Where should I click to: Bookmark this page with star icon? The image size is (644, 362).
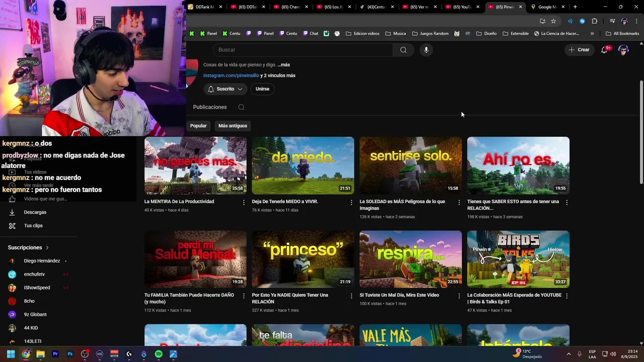point(553,21)
